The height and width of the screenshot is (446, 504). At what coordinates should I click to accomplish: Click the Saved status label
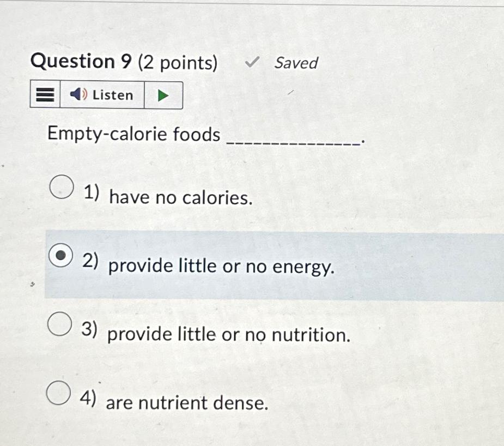click(296, 63)
